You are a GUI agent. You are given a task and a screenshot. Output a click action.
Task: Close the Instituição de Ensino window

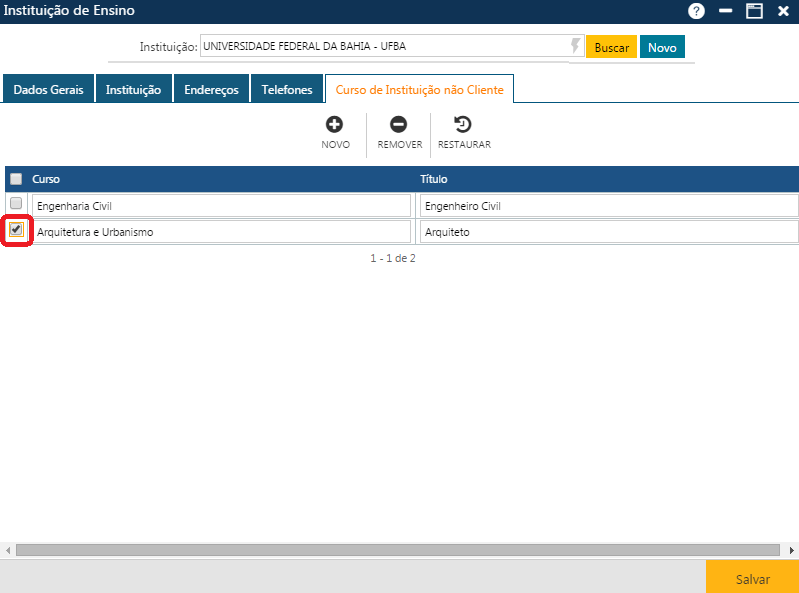pyautogui.click(x=783, y=11)
